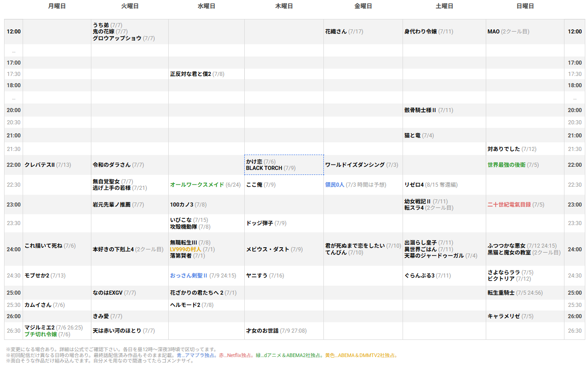Click てんびん on Friday

point(336,253)
